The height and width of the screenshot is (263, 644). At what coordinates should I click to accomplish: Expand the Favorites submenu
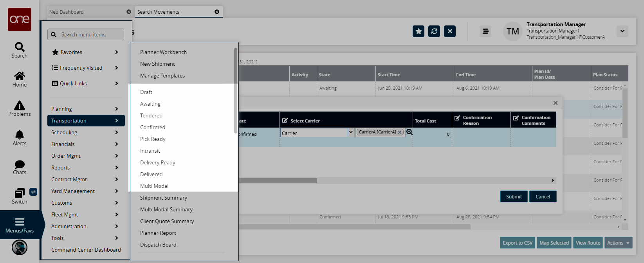pyautogui.click(x=117, y=52)
